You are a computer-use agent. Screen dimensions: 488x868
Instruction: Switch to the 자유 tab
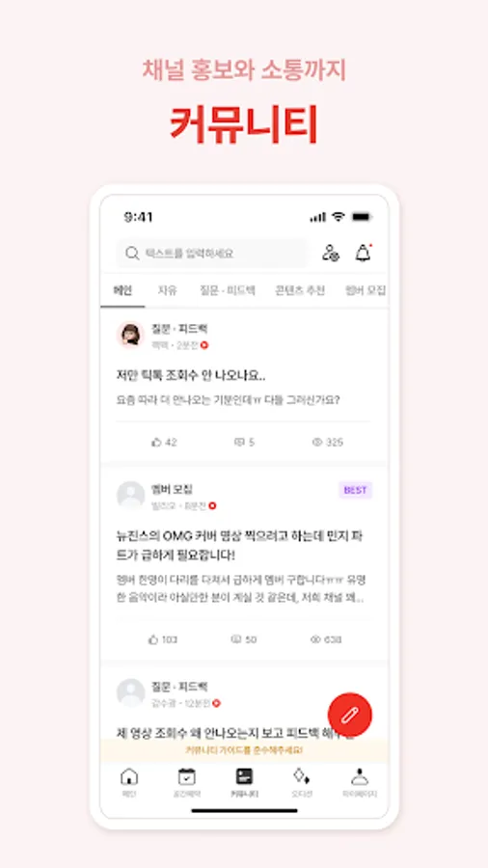point(167,290)
